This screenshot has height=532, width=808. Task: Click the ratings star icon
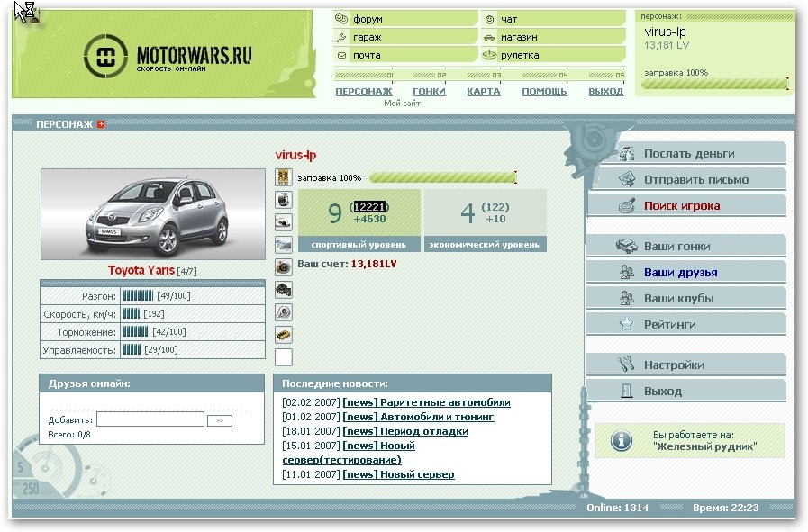pyautogui.click(x=626, y=324)
